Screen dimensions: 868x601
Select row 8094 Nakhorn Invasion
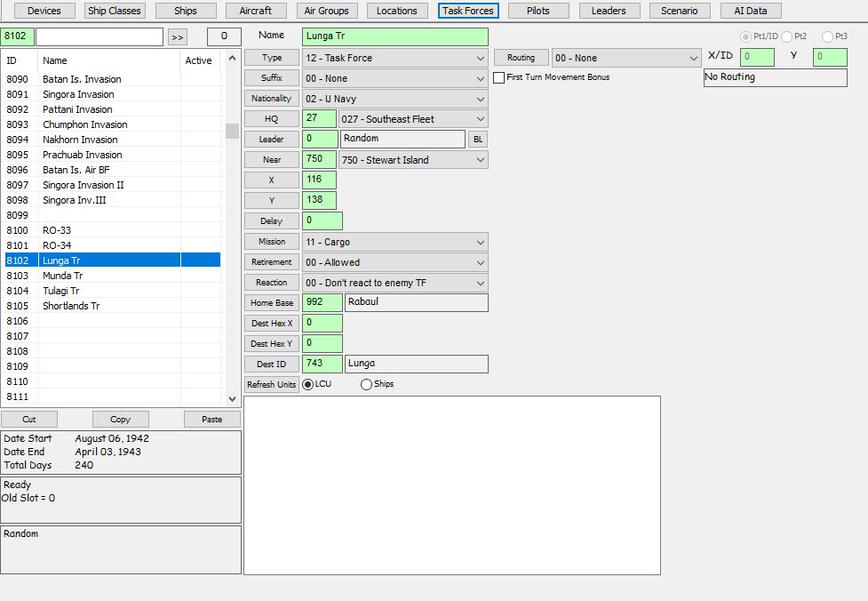(x=112, y=140)
